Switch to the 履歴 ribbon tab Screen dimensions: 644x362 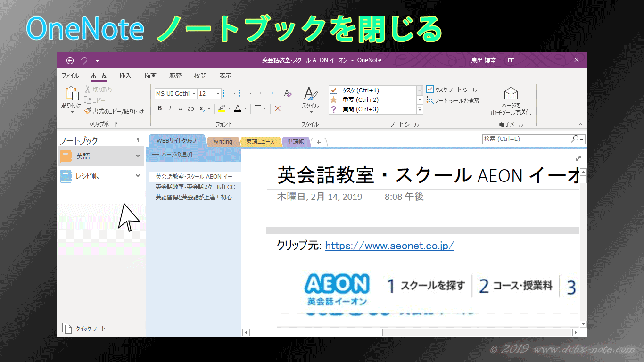pos(175,75)
